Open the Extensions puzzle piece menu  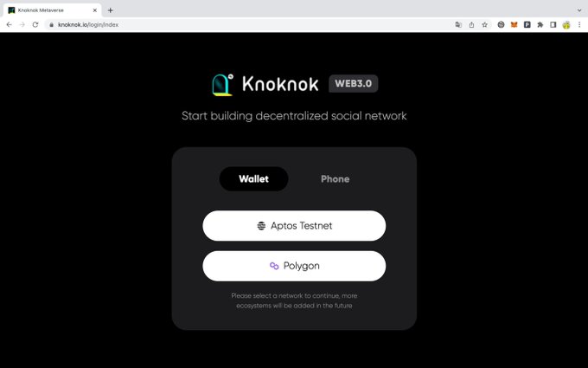click(x=540, y=25)
